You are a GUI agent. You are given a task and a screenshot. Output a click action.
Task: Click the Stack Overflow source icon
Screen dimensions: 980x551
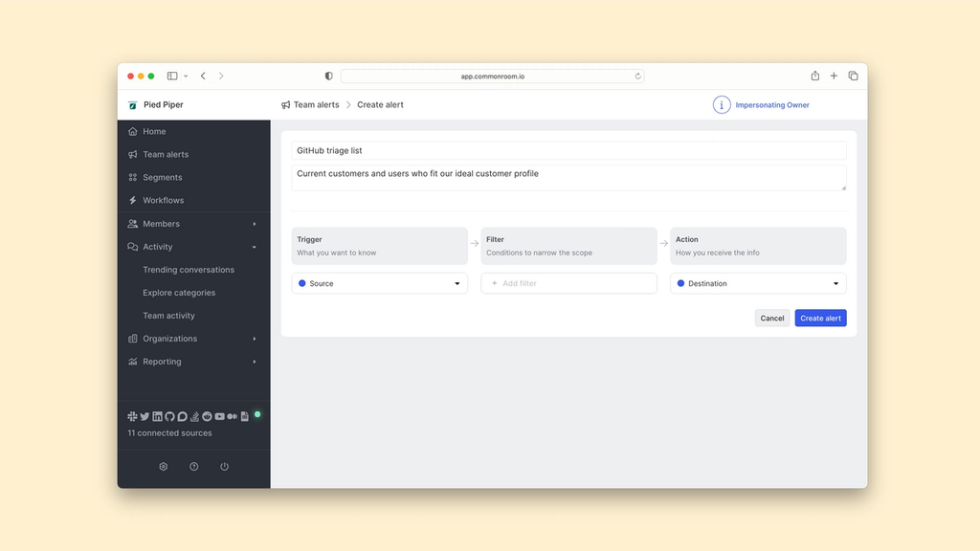(x=194, y=416)
